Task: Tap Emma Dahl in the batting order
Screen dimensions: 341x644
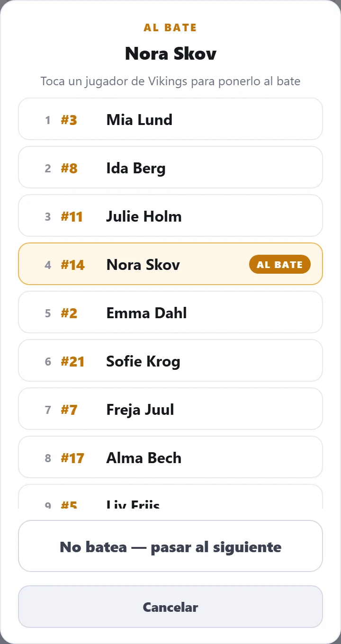Action: 170,312
